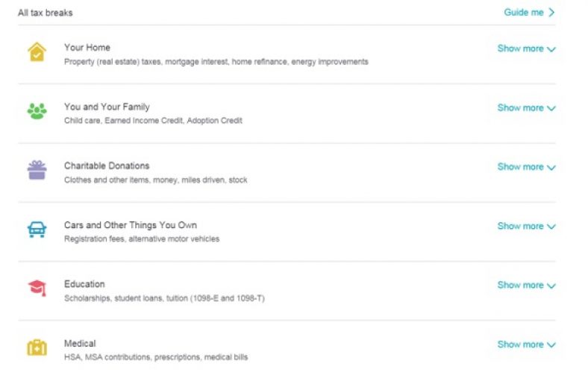
Task: Click the green family icon
Action: 37,111
